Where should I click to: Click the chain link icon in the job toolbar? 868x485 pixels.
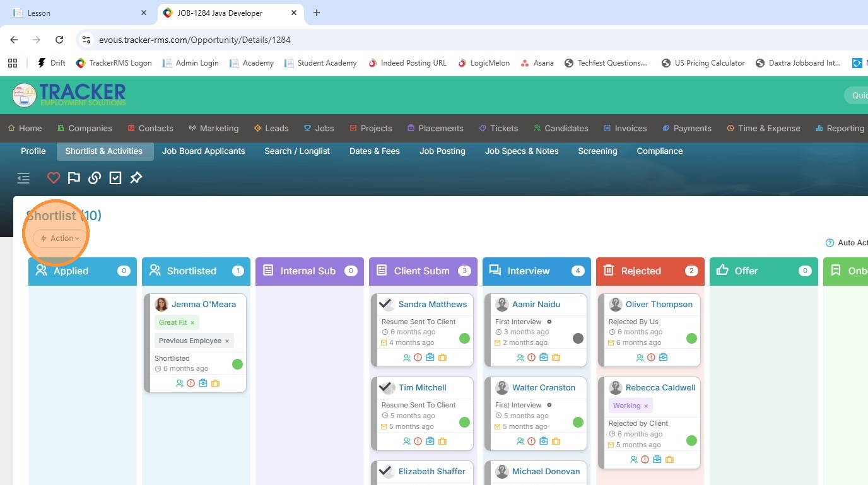[x=95, y=178]
